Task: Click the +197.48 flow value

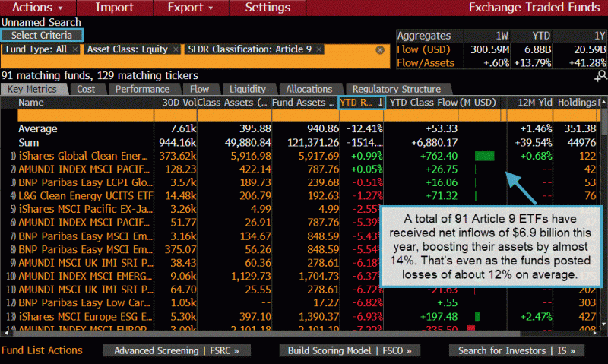Action: click(439, 317)
